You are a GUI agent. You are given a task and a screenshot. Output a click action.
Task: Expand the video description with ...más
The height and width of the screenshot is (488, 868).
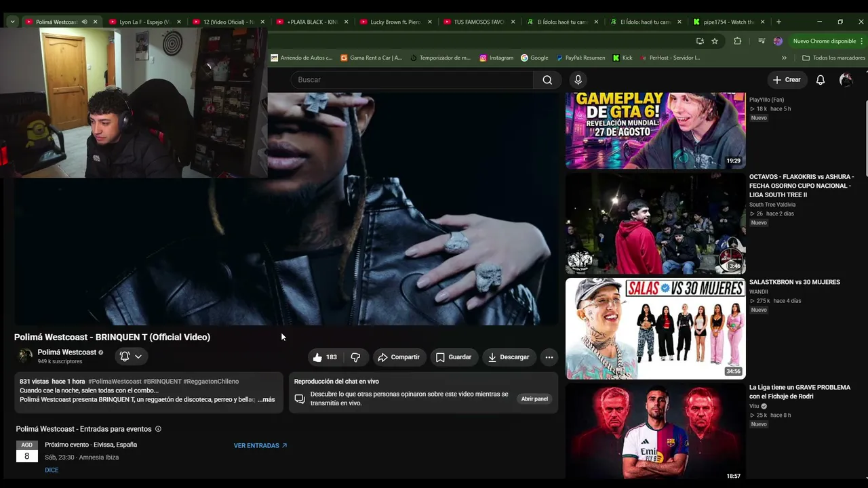[267, 400]
